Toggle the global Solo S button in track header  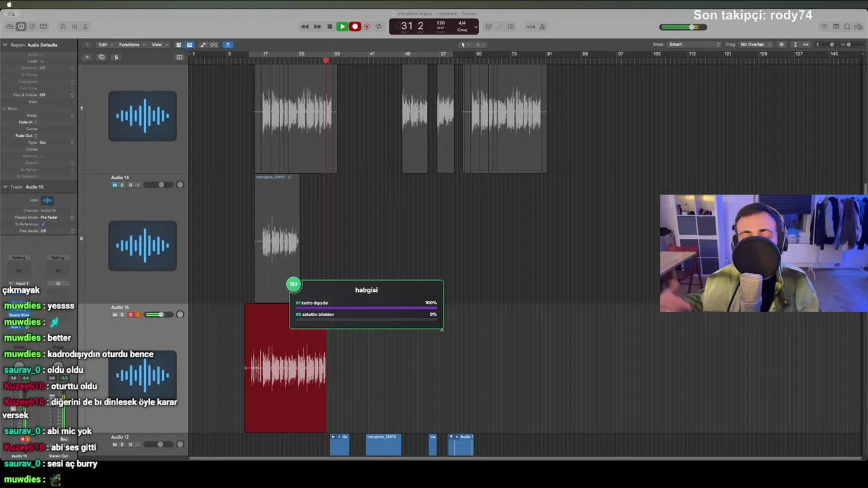tap(116, 57)
